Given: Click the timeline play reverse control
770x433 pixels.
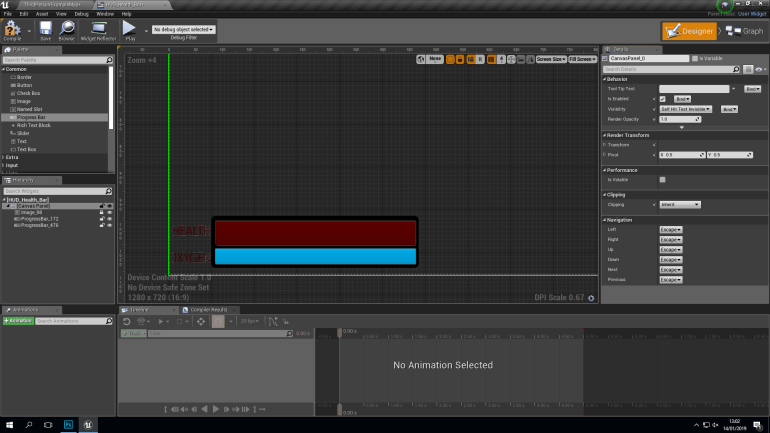Looking at the screenshot, I should pos(204,409).
